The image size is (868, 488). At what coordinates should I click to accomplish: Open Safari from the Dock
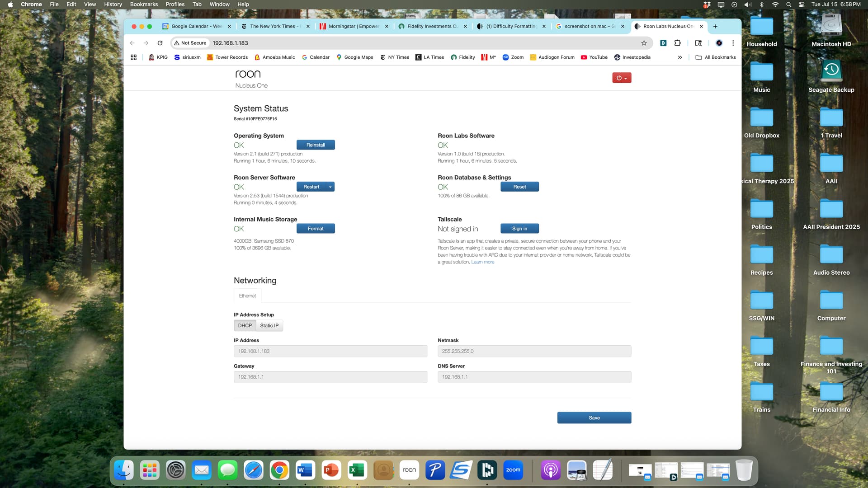click(254, 470)
